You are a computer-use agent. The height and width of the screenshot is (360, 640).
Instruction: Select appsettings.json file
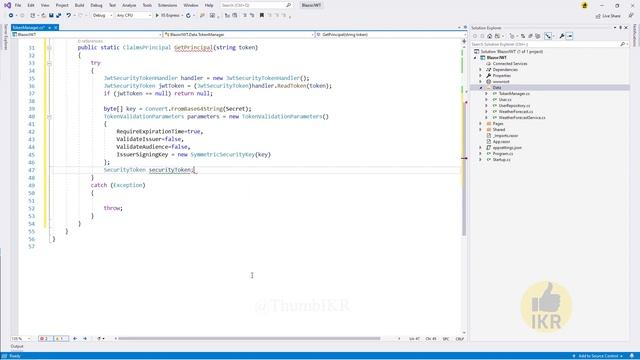click(x=507, y=148)
